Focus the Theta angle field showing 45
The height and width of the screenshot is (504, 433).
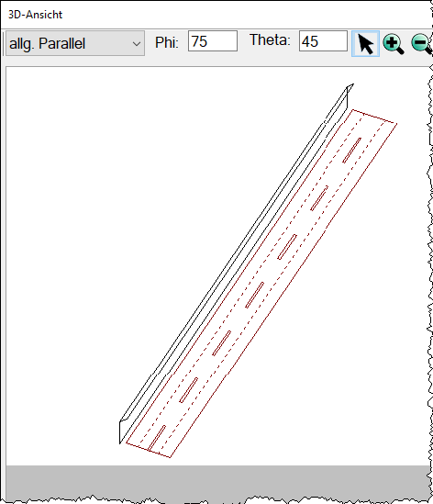(323, 40)
